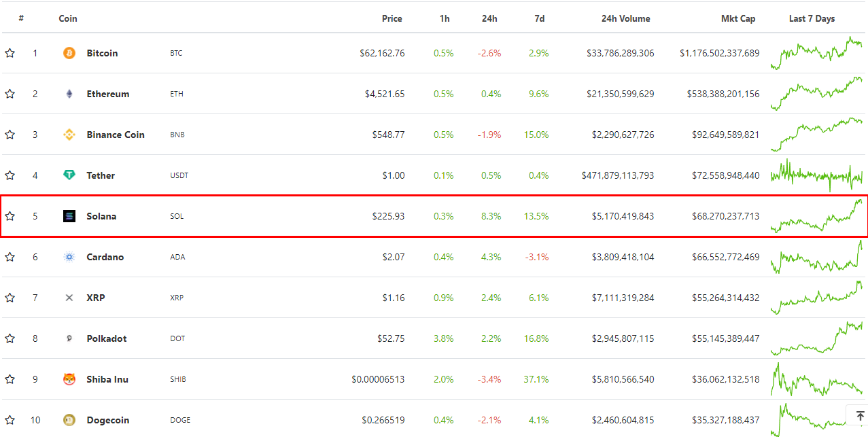Open Solana's 7-day sparkline chart

[816, 216]
